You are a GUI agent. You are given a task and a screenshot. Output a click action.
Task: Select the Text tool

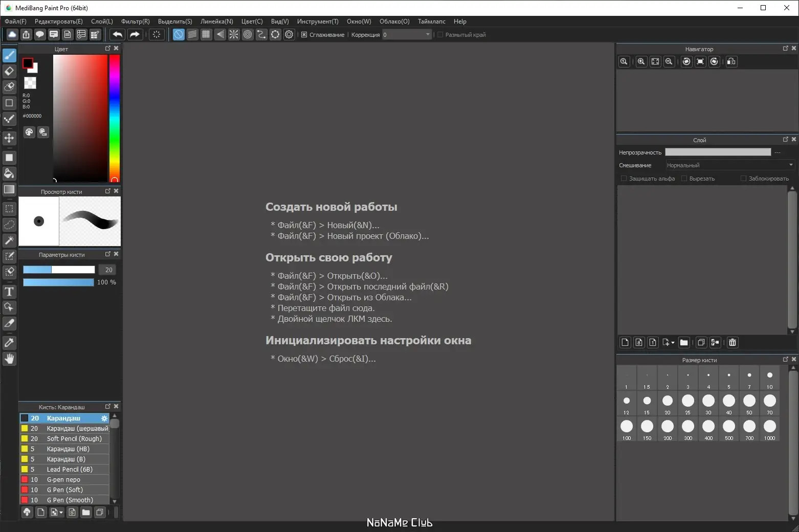9,292
